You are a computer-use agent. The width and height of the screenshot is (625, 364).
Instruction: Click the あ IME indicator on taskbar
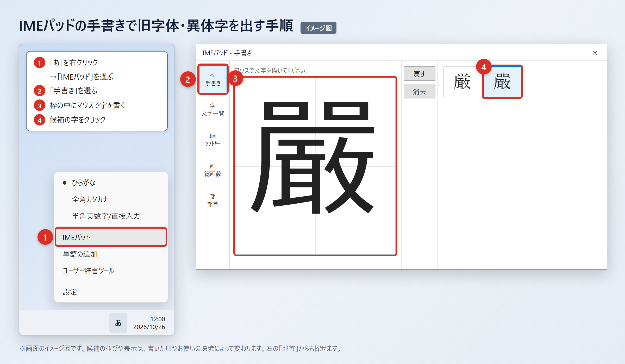pos(118,323)
